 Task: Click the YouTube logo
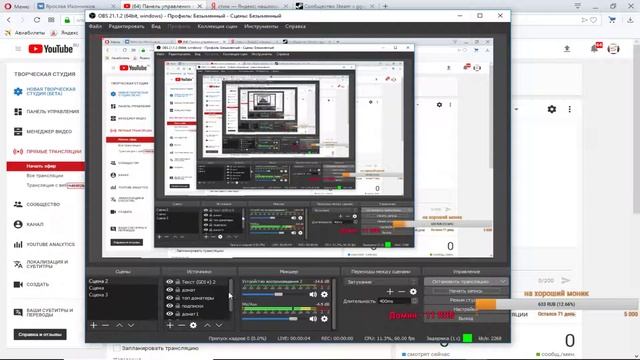pyautogui.click(x=51, y=49)
